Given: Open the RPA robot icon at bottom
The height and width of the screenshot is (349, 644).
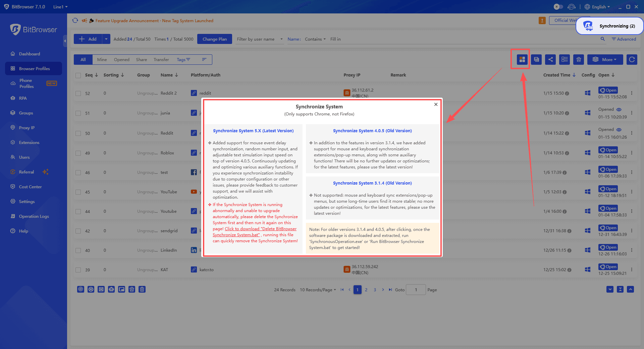Looking at the screenshot, I should click(111, 289).
